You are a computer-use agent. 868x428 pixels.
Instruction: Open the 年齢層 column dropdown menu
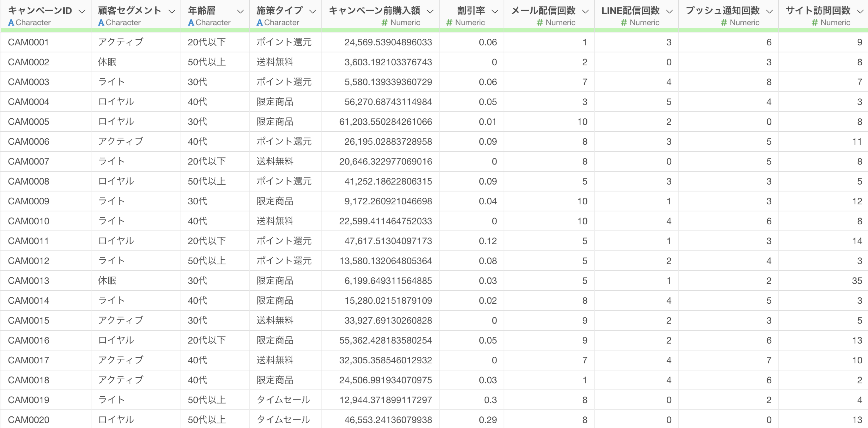pos(240,12)
